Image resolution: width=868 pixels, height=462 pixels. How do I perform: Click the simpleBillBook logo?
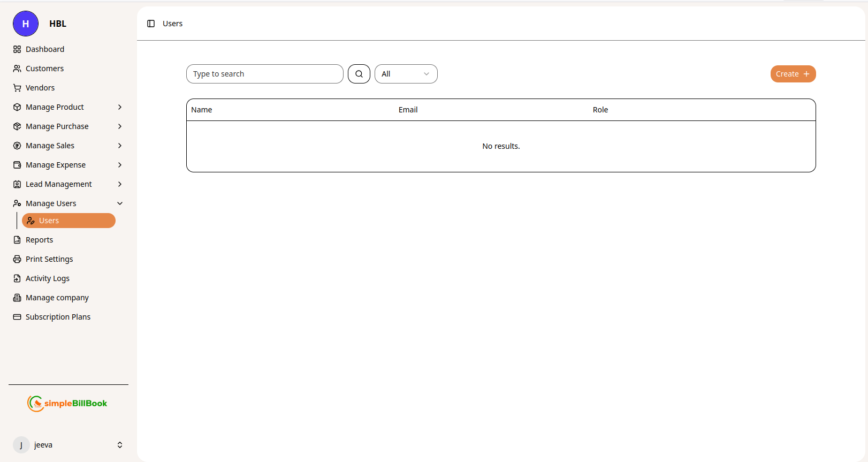pos(67,404)
